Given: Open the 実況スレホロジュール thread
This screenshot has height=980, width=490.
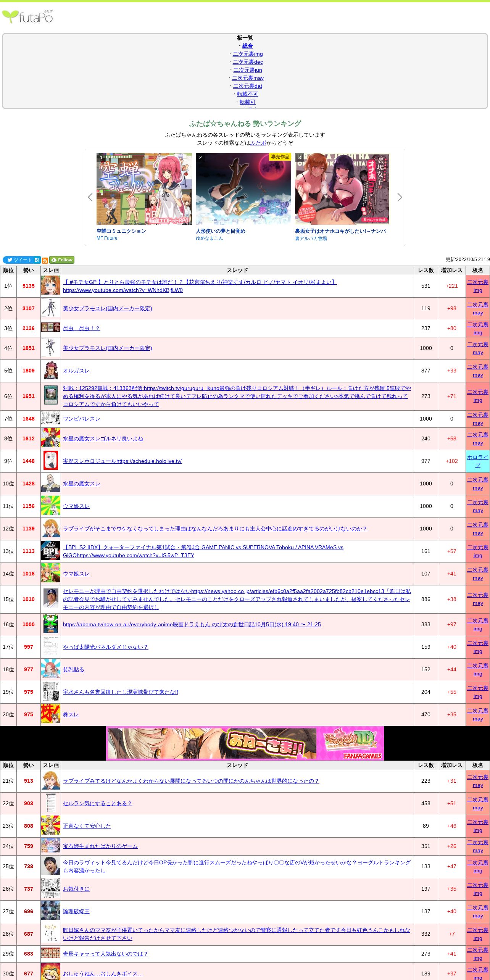Looking at the screenshot, I should pos(122,461).
